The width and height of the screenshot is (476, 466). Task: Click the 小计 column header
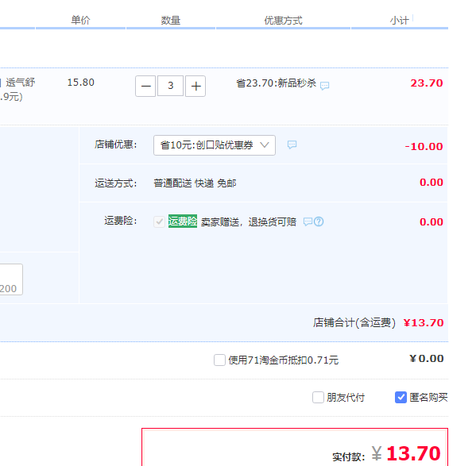click(x=399, y=21)
